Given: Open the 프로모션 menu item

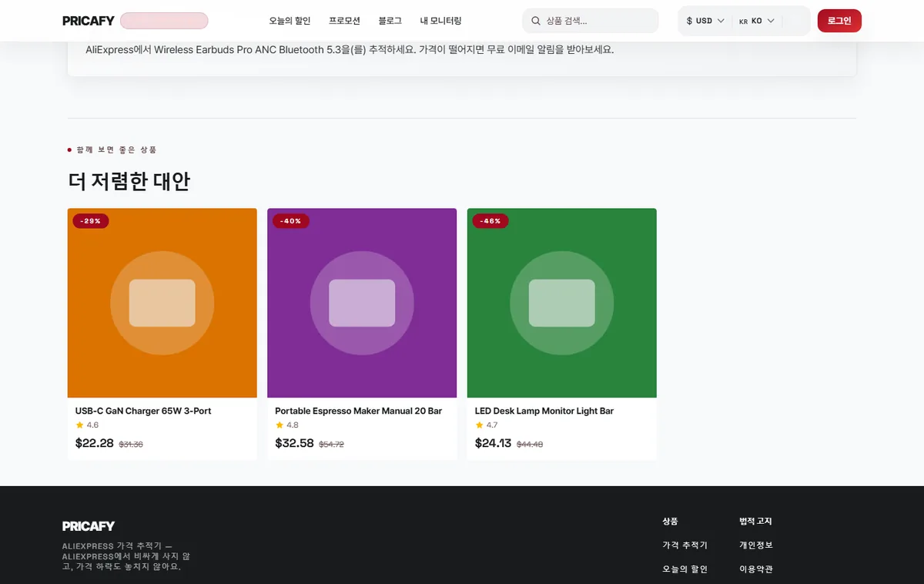Looking at the screenshot, I should [x=344, y=21].
